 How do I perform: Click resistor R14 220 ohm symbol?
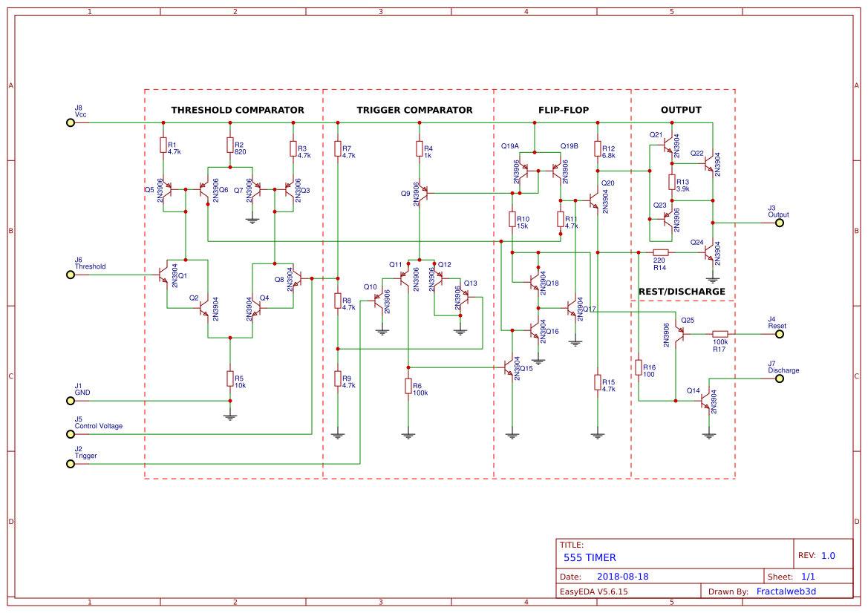click(660, 252)
